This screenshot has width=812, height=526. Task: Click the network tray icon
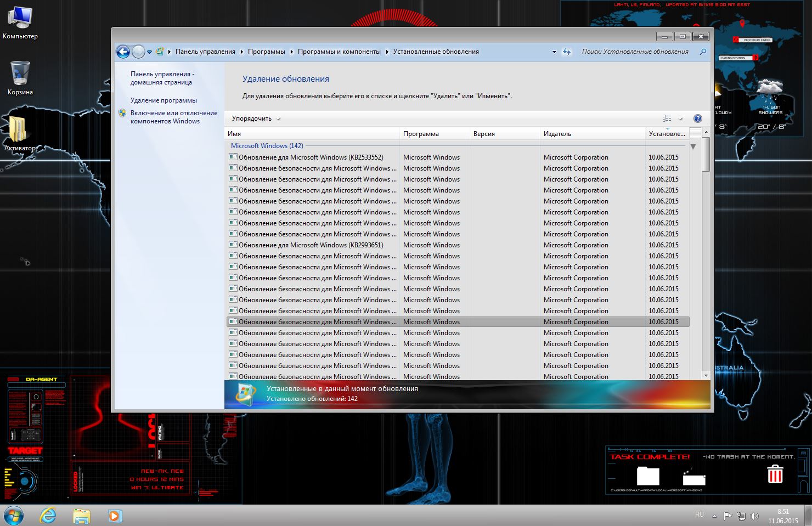[x=741, y=516]
